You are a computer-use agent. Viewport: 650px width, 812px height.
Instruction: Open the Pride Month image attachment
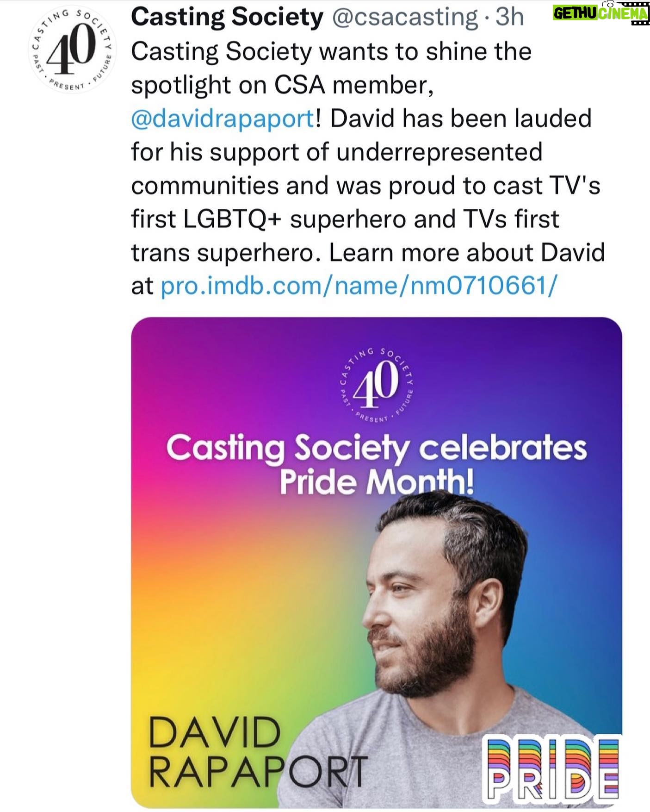click(x=377, y=562)
